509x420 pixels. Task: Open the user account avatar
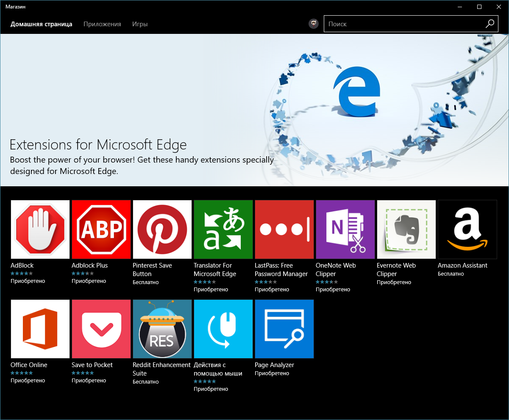point(314,24)
